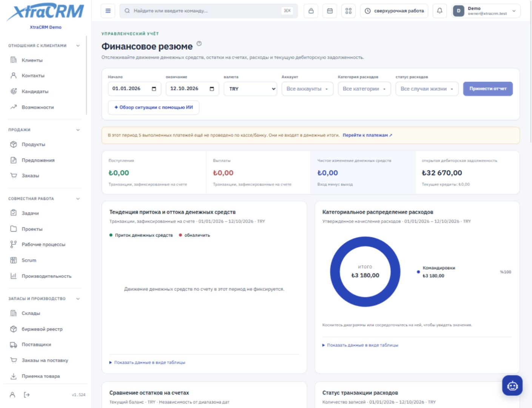
Task: Click the Принести отчет button
Action: click(488, 89)
